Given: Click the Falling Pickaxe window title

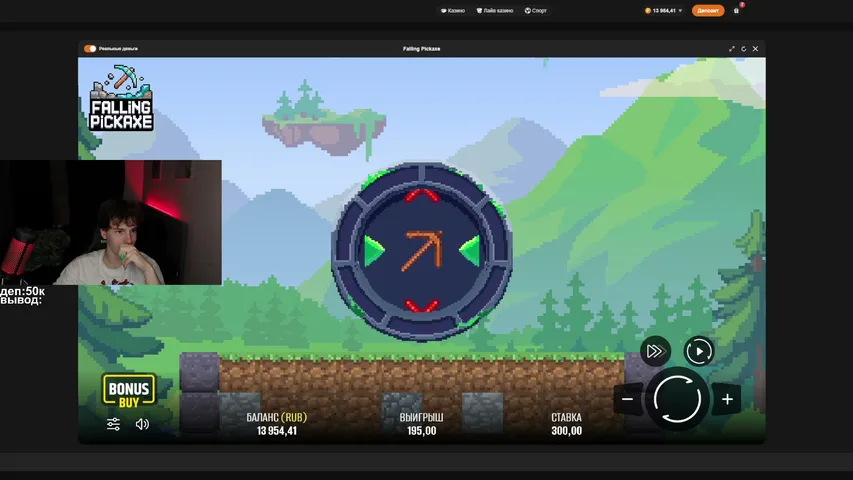Looking at the screenshot, I should [422, 48].
